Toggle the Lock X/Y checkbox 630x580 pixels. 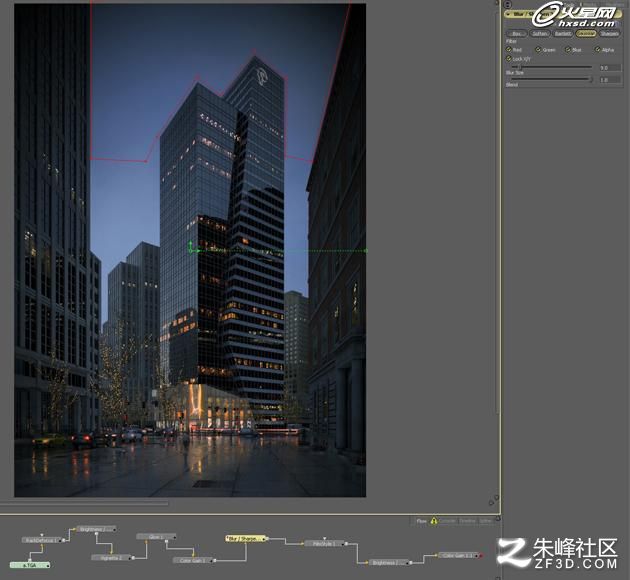509,59
